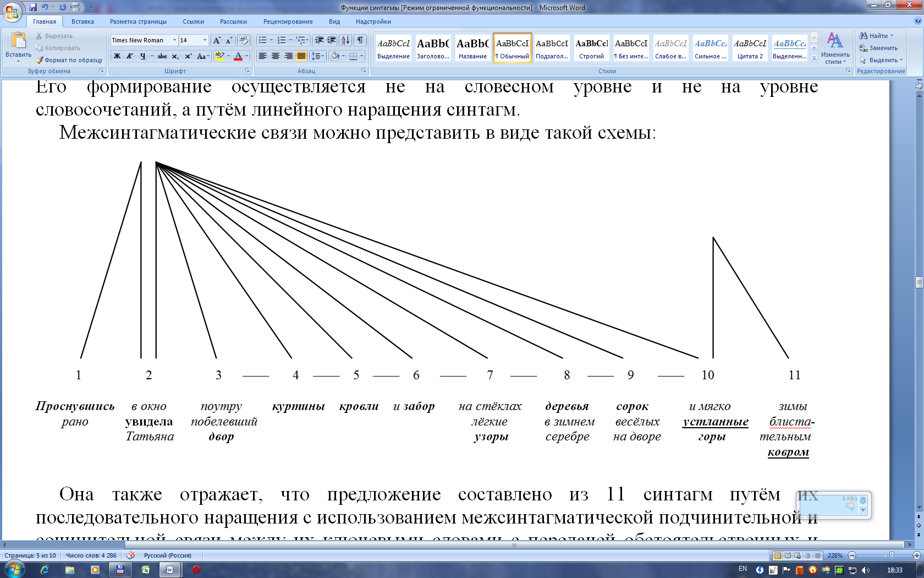This screenshot has height=578, width=924.
Task: Click Format Painter (Формат по образцу)
Action: (69, 60)
